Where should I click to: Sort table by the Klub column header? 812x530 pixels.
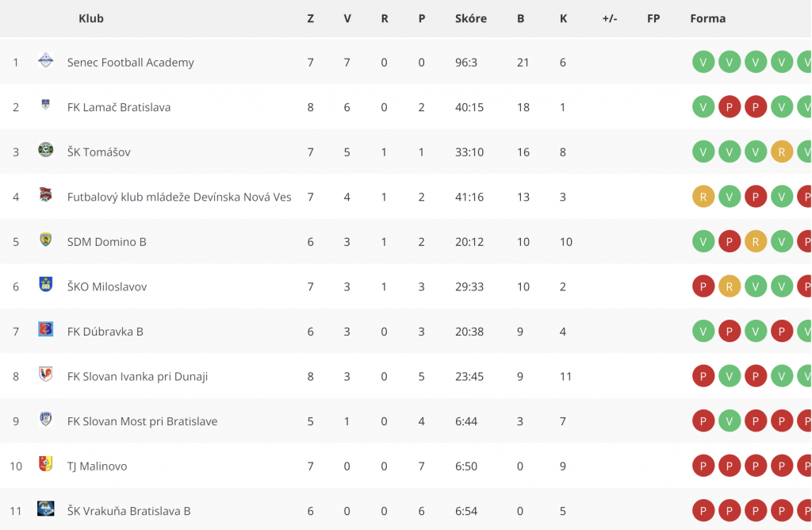[91, 19]
